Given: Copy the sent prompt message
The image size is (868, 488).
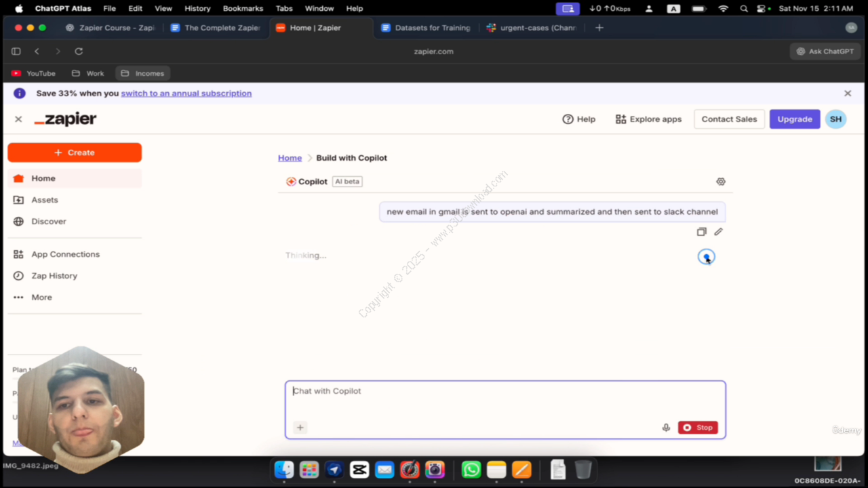Looking at the screenshot, I should coord(701,232).
